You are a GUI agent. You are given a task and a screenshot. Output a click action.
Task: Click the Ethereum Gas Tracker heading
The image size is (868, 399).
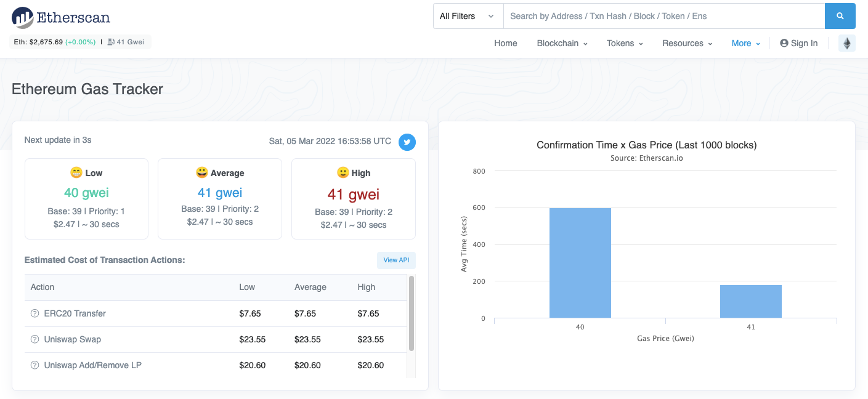click(87, 89)
